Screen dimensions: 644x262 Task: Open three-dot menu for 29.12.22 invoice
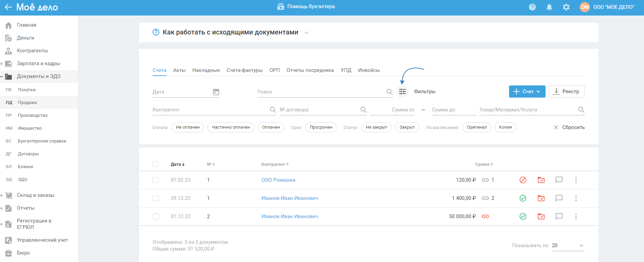tap(576, 198)
